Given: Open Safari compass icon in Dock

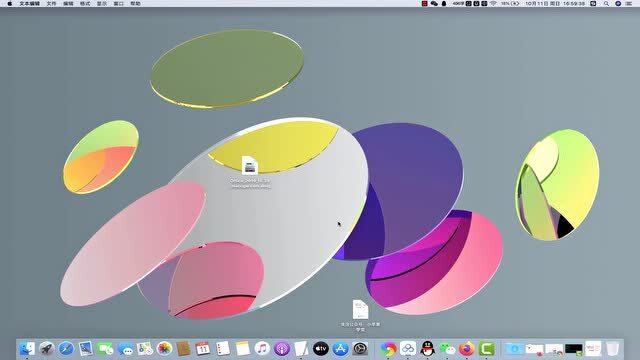Looking at the screenshot, I should (x=66, y=349).
